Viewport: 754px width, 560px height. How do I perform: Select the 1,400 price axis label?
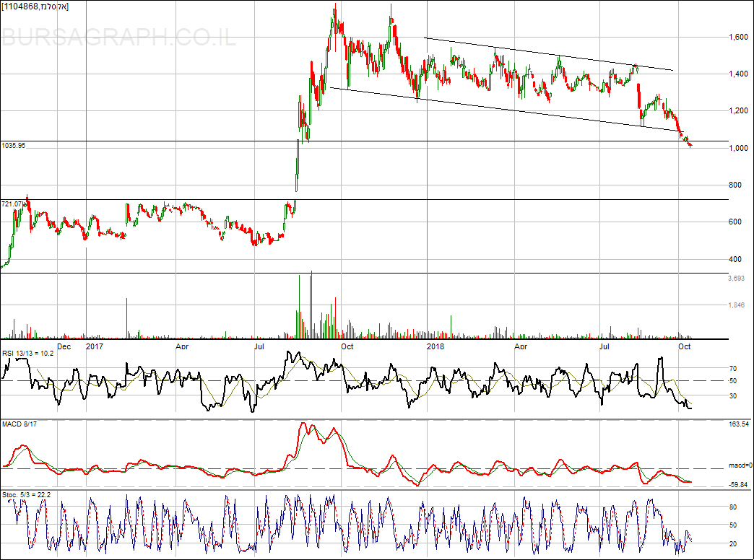click(738, 74)
